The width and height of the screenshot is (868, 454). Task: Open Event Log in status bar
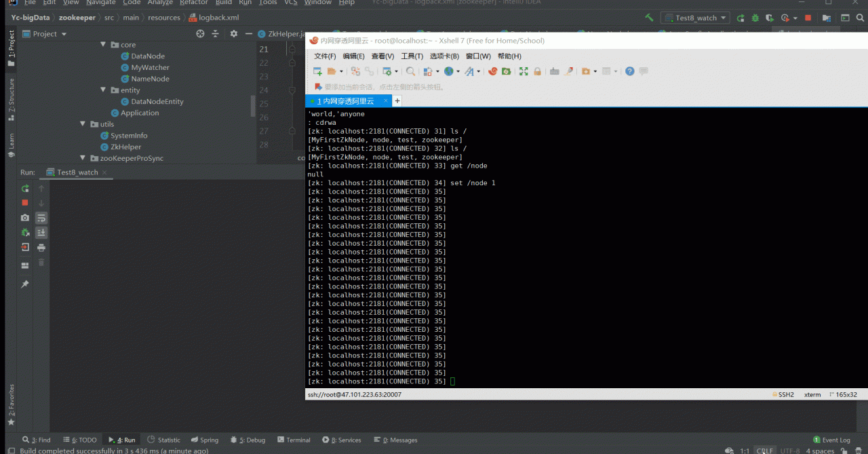(x=831, y=440)
